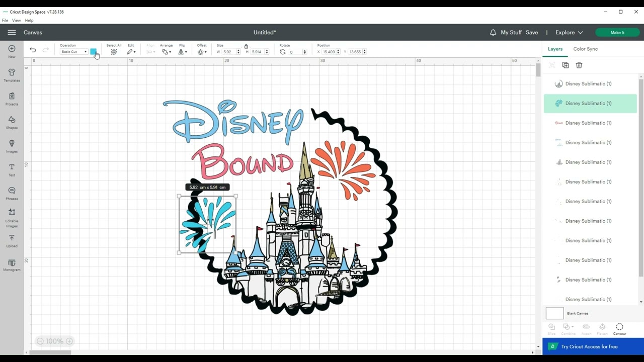Viewport: 644px width, 362px height.
Task: Click the Rotate icon
Action: [x=283, y=52]
